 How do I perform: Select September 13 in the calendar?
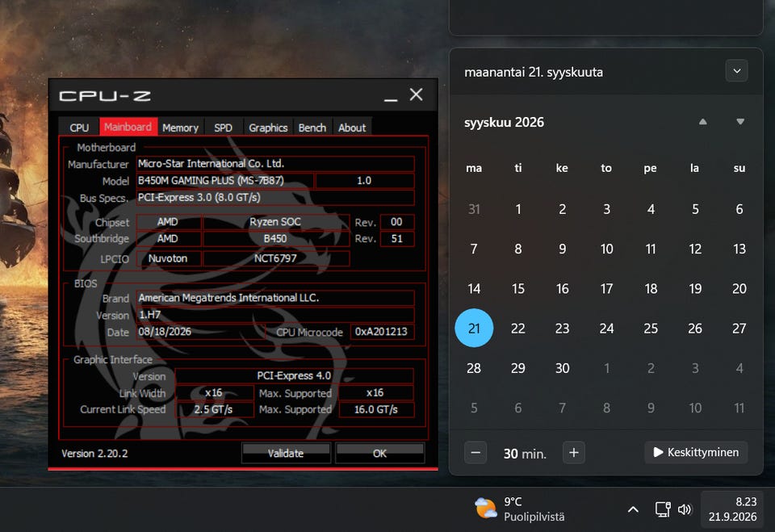[739, 249]
